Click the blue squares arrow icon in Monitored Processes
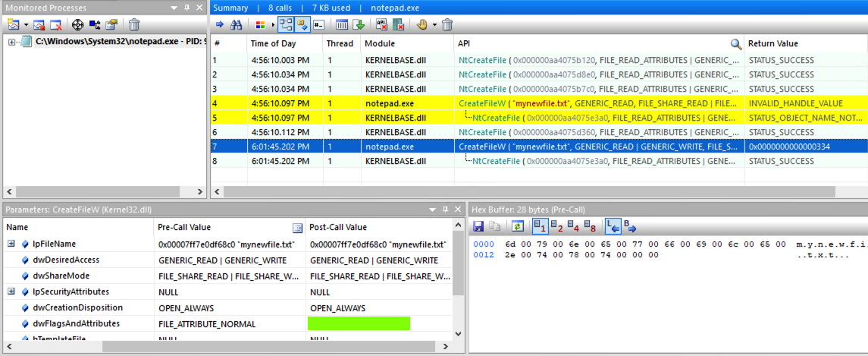 (x=95, y=24)
